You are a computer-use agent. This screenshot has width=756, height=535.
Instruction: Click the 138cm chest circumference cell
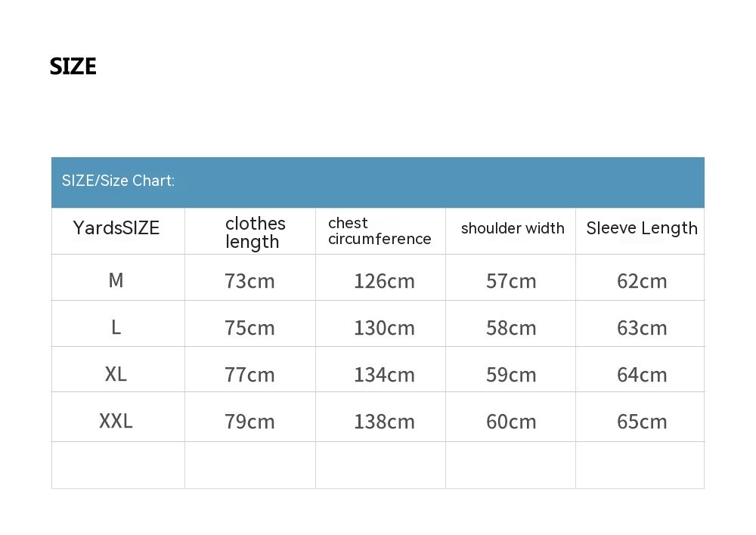coord(384,422)
